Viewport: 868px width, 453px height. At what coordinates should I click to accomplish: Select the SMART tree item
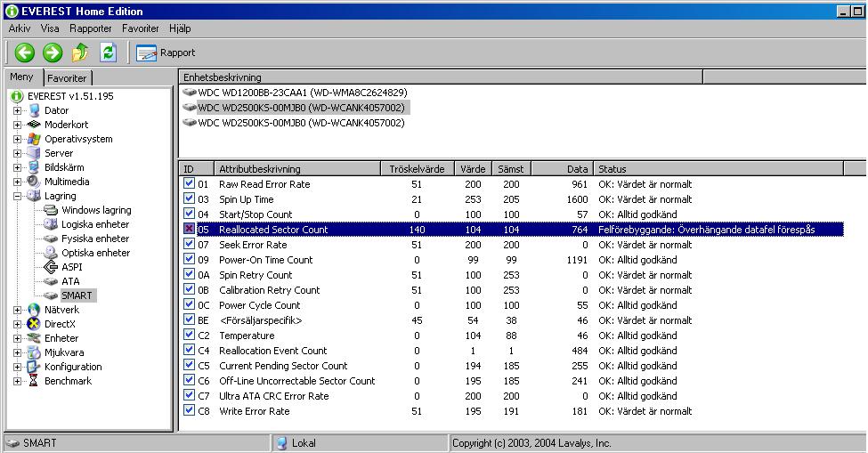pyautogui.click(x=77, y=295)
